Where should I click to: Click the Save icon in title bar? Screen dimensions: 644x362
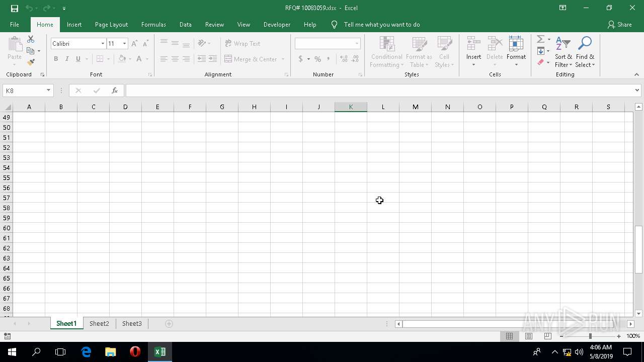15,8
